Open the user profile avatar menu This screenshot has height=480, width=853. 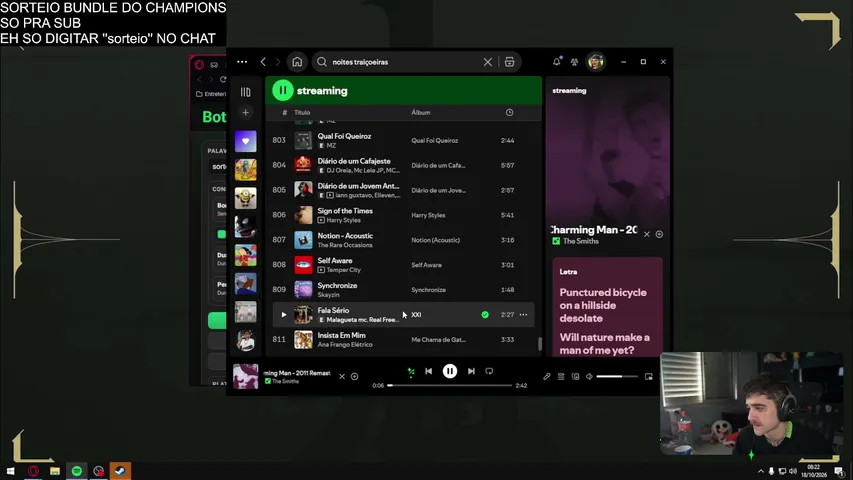tap(596, 62)
